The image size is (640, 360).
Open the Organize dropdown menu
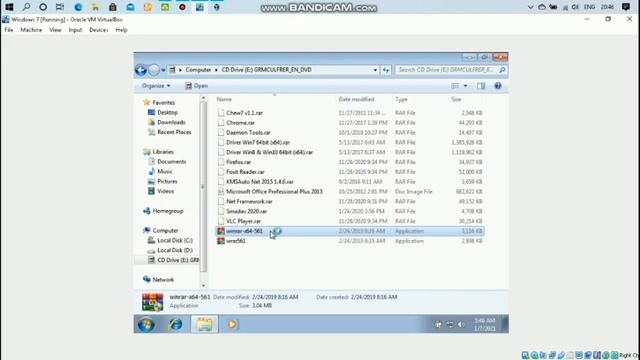pos(156,86)
